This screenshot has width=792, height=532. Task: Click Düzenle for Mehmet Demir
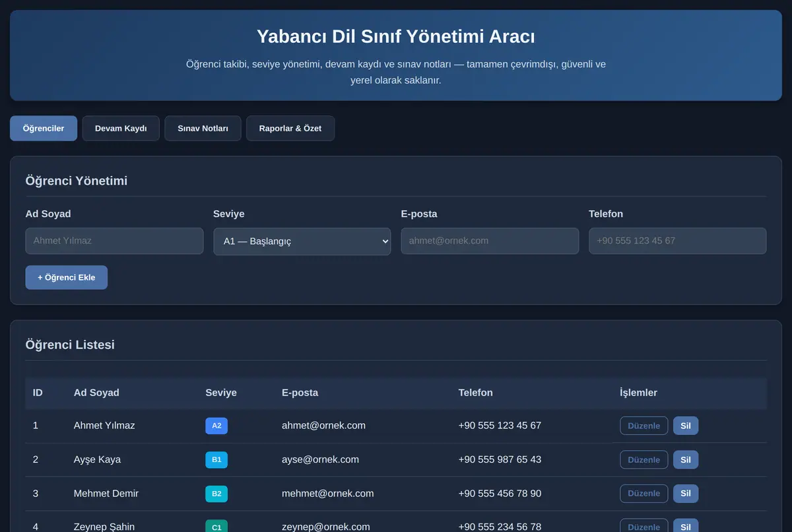pyautogui.click(x=643, y=493)
